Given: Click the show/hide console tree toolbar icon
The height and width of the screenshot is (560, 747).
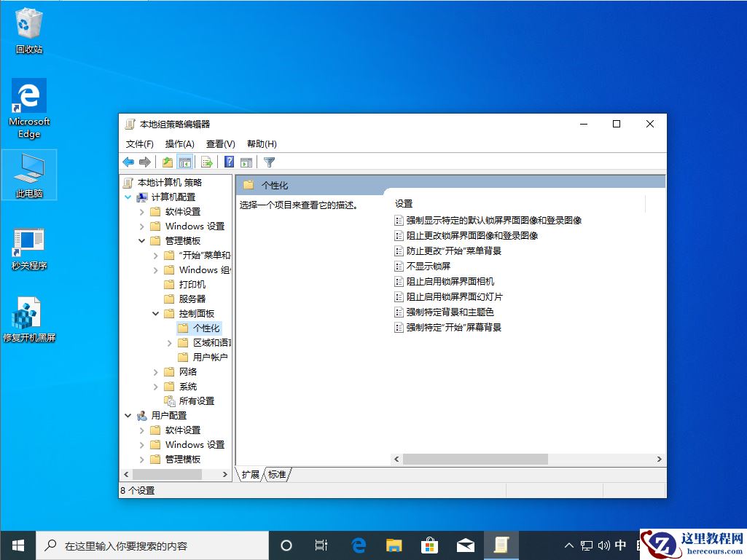Looking at the screenshot, I should click(185, 161).
